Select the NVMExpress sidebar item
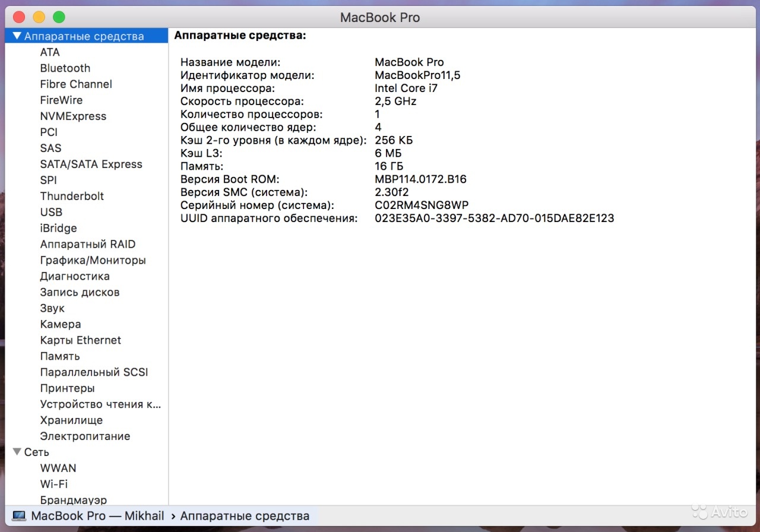The height and width of the screenshot is (532, 760). (73, 116)
